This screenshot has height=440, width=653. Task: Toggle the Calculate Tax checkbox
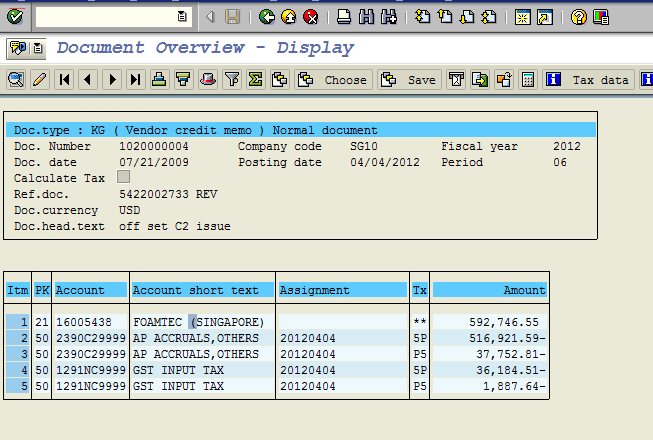coord(123,177)
